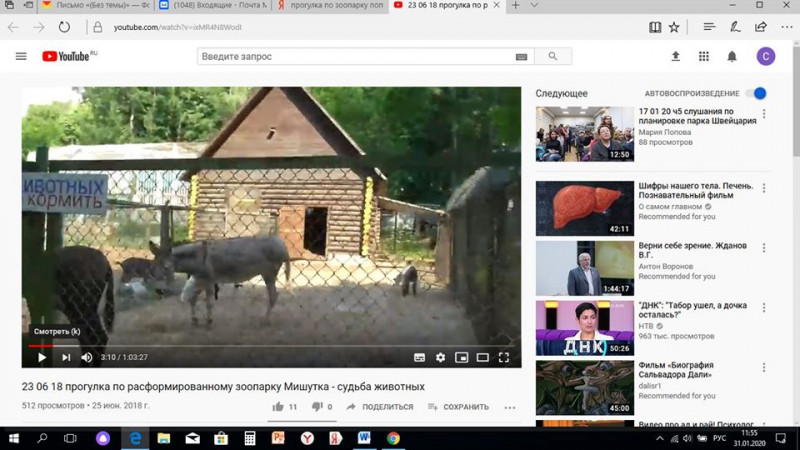Open options for the Жданов video
The width and height of the screenshot is (800, 450).
click(x=764, y=248)
